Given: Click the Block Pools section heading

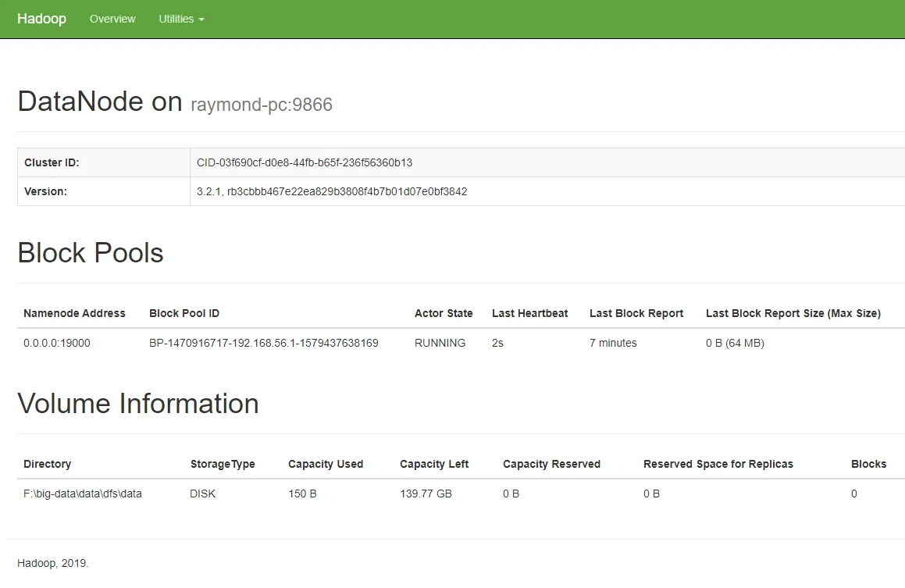Looking at the screenshot, I should [x=91, y=253].
